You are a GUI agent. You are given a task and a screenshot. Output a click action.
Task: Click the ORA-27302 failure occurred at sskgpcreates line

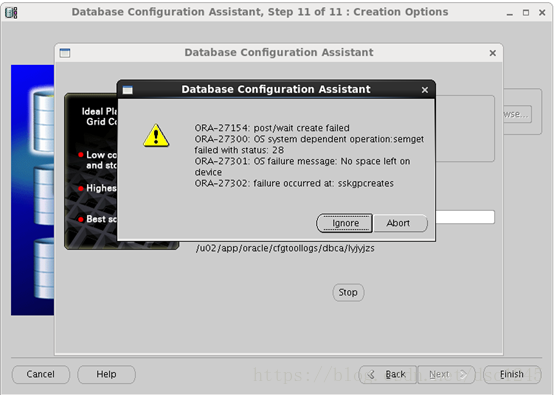click(x=294, y=183)
